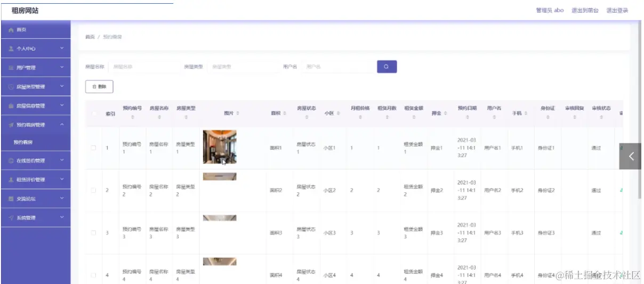The image size is (644, 284).
Task: Open the 交流论坛 sidebar menu
Action: click(x=35, y=199)
